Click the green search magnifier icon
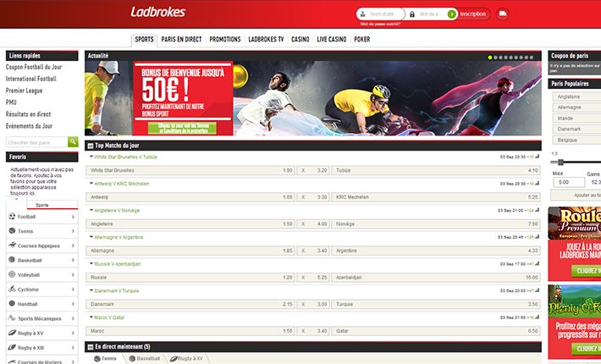Screen dimensions: 601x364 tap(73, 142)
